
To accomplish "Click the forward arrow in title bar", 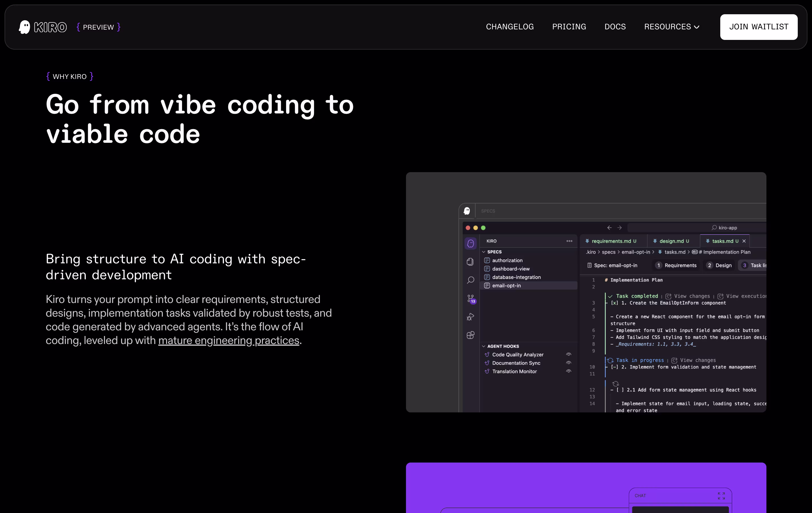I will pyautogui.click(x=619, y=228).
